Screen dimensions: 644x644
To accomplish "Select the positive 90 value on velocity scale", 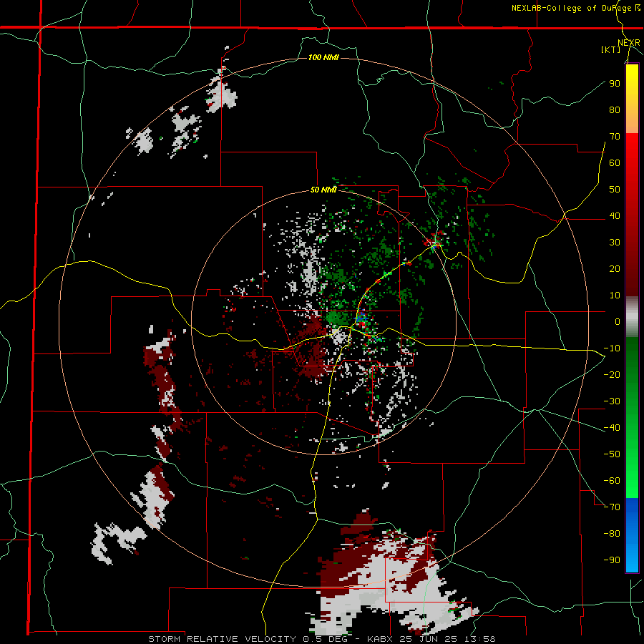I will tap(615, 84).
